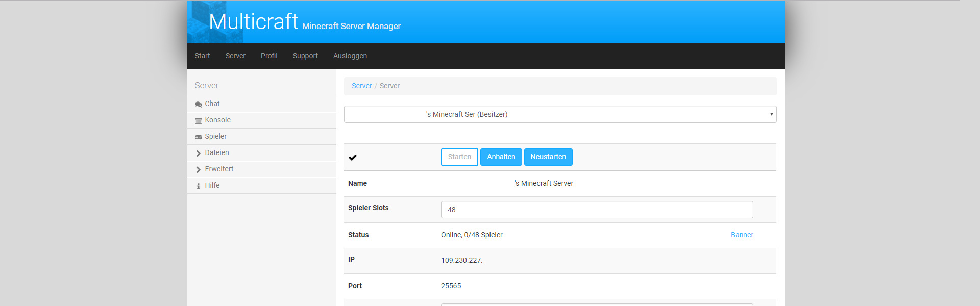The height and width of the screenshot is (306, 980).
Task: Click the Name row label
Action: coord(357,183)
